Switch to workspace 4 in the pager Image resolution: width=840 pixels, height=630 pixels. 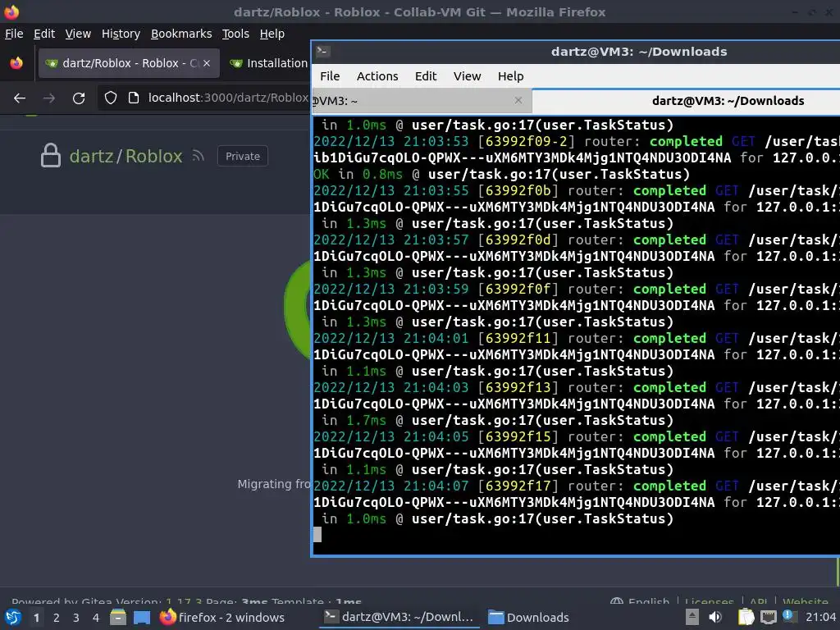pyautogui.click(x=96, y=618)
